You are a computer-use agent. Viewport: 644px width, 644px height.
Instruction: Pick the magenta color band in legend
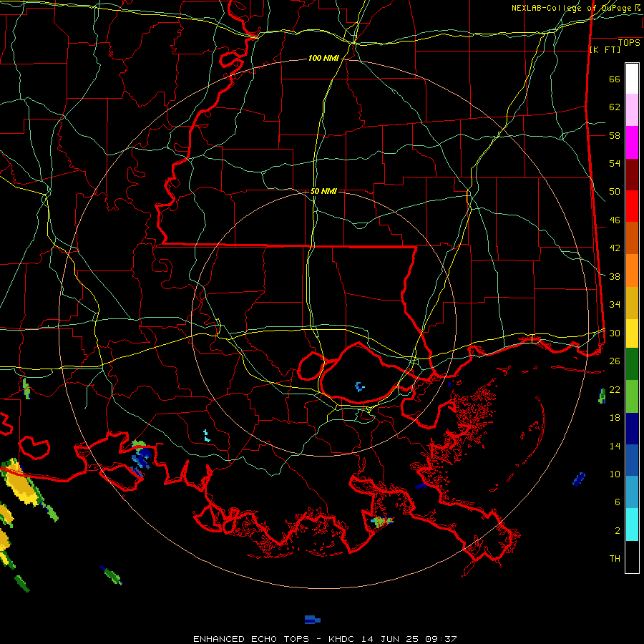click(632, 142)
